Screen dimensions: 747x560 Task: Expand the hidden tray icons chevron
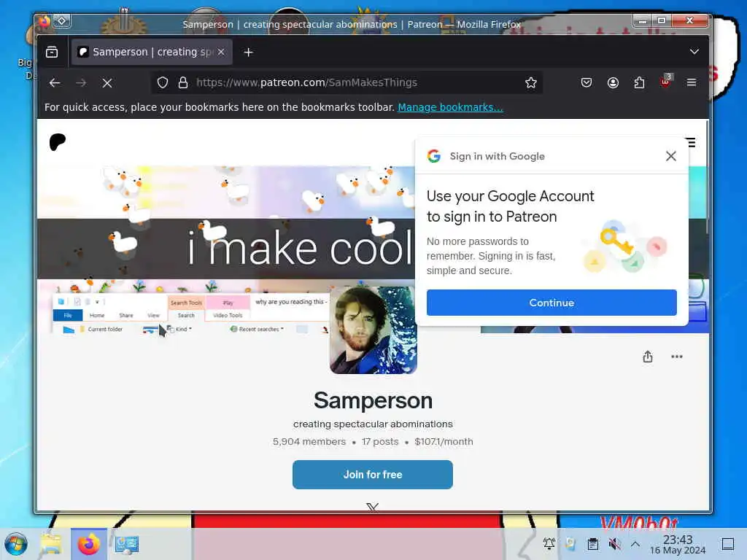coord(635,544)
